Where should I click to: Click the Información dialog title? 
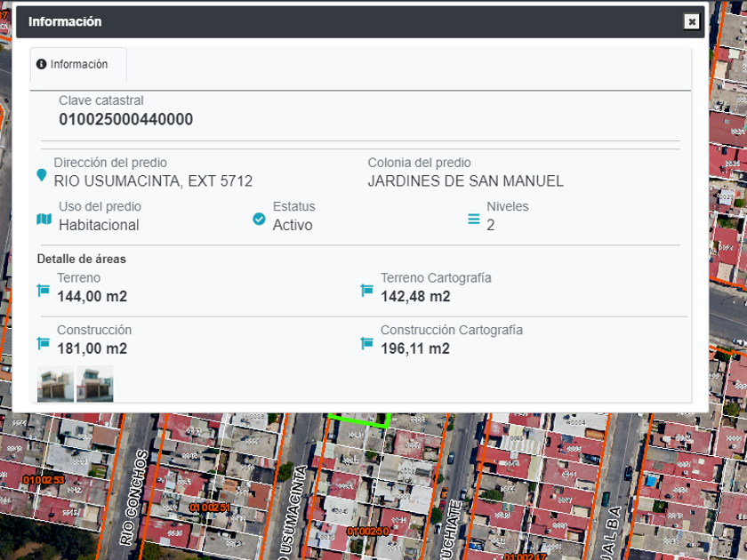point(65,21)
